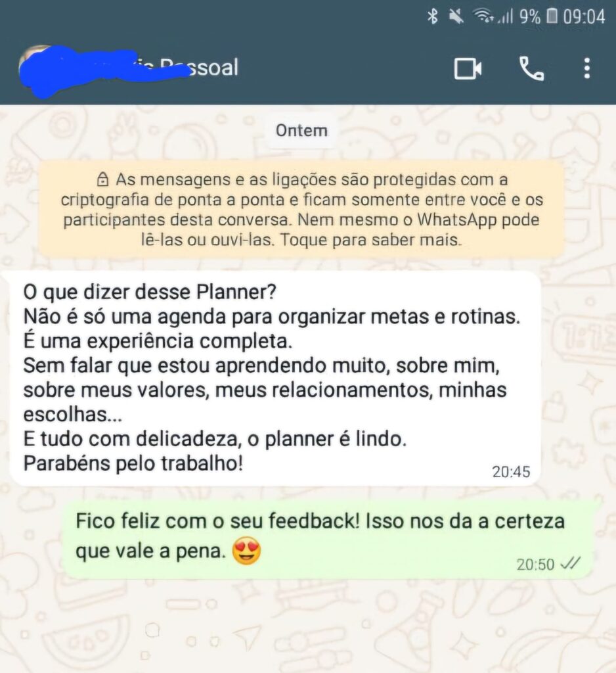Tap the Bluetooth icon in the status bar
The height and width of the screenshot is (673, 616).
point(433,16)
